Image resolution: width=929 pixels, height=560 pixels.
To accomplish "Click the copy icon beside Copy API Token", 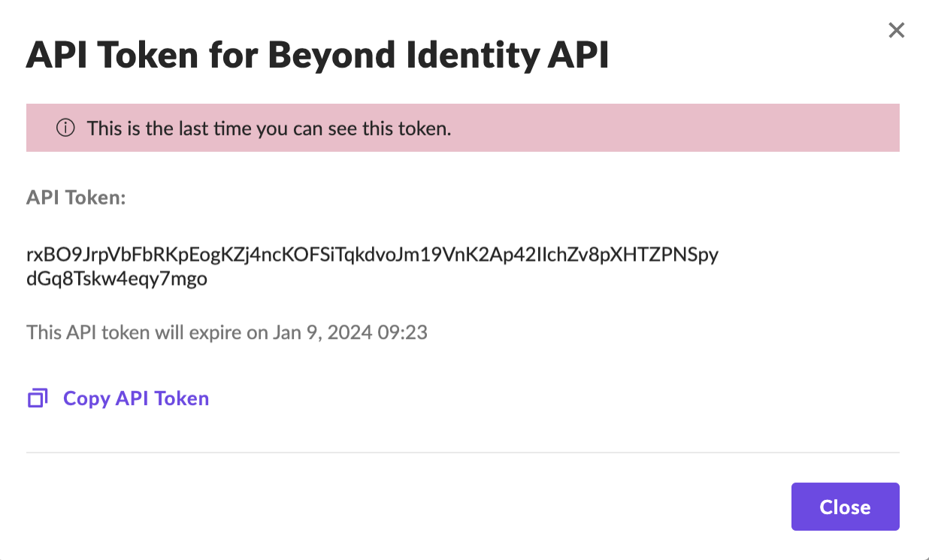I will coord(38,398).
